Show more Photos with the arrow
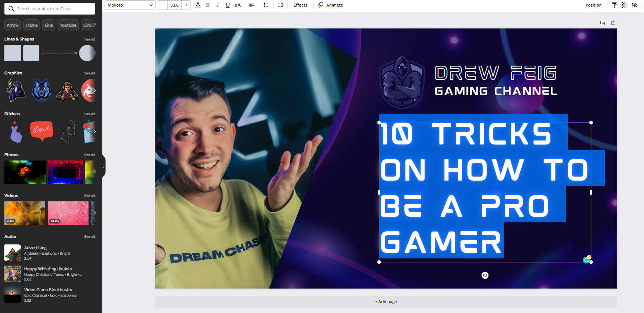 [94, 172]
